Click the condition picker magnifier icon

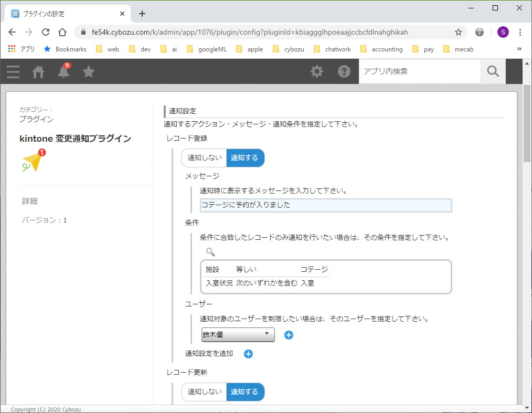(210, 252)
